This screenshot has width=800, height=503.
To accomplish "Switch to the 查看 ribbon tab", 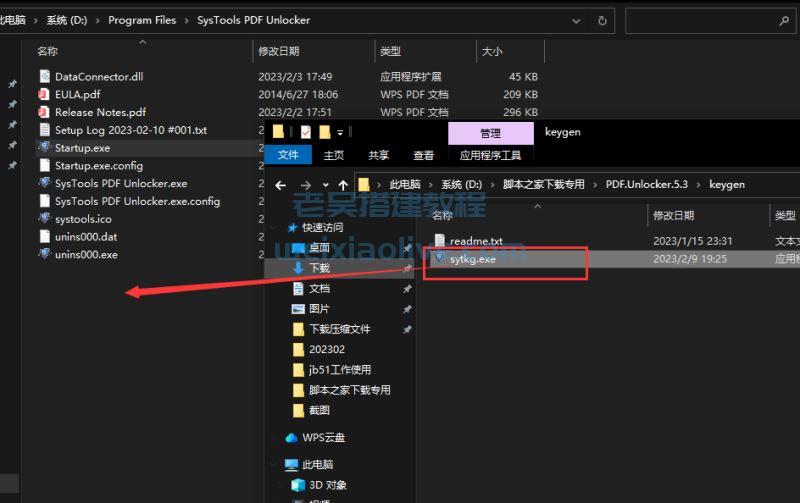I will point(423,155).
